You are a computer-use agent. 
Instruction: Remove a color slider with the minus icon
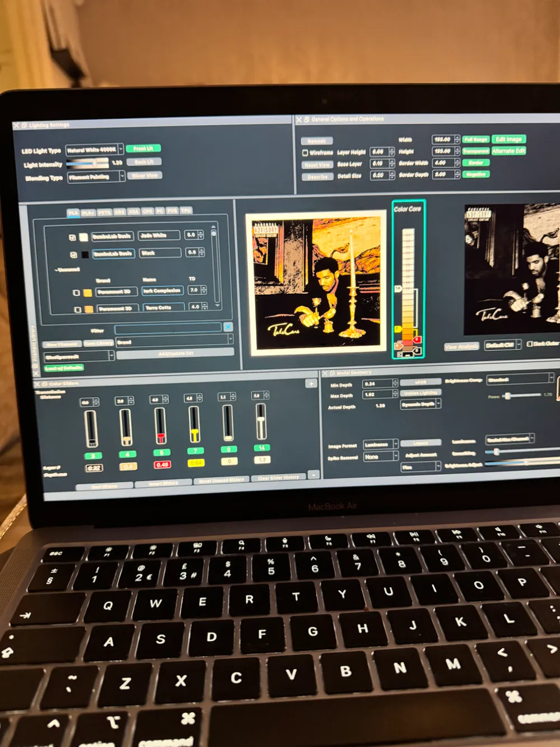tap(314, 475)
